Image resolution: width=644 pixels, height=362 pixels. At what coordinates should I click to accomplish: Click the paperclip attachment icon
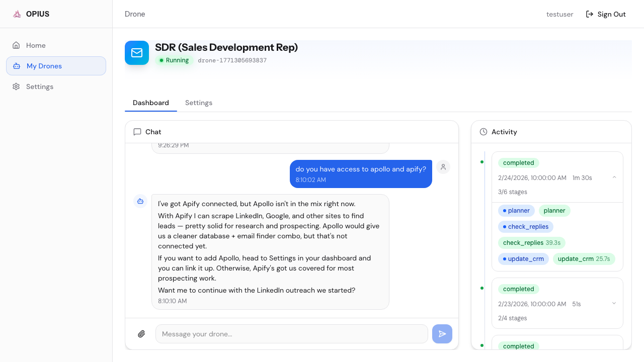pos(141,334)
